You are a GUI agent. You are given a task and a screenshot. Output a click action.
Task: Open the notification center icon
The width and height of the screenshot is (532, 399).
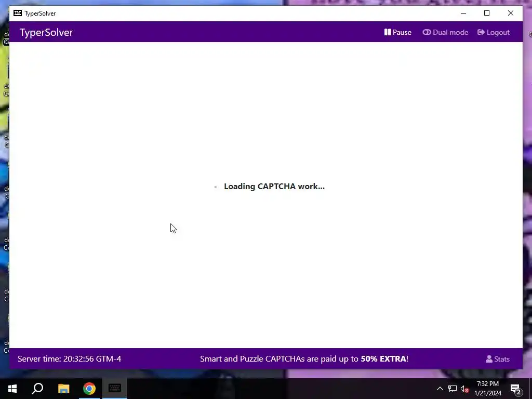coord(515,389)
